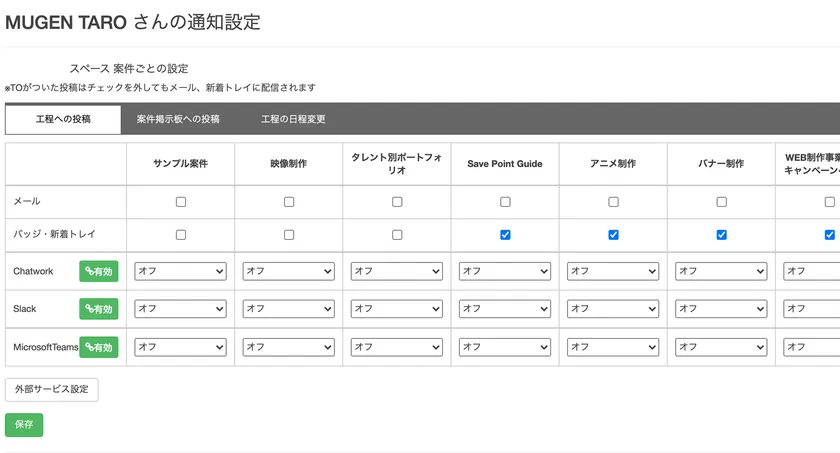Viewport: 840px width, 453px height.
Task: Uncheck バッジ・新着トレイ for アニメ制作
Action: pos(613,235)
